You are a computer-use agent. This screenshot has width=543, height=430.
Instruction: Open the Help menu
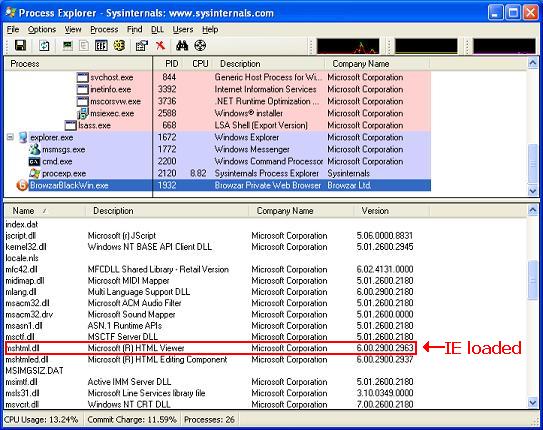(x=210, y=29)
